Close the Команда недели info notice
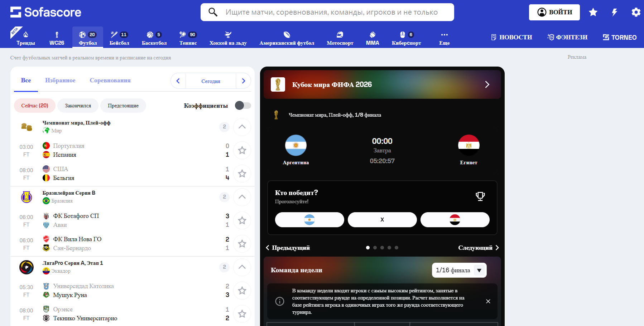The height and width of the screenshot is (326, 644). tap(488, 301)
